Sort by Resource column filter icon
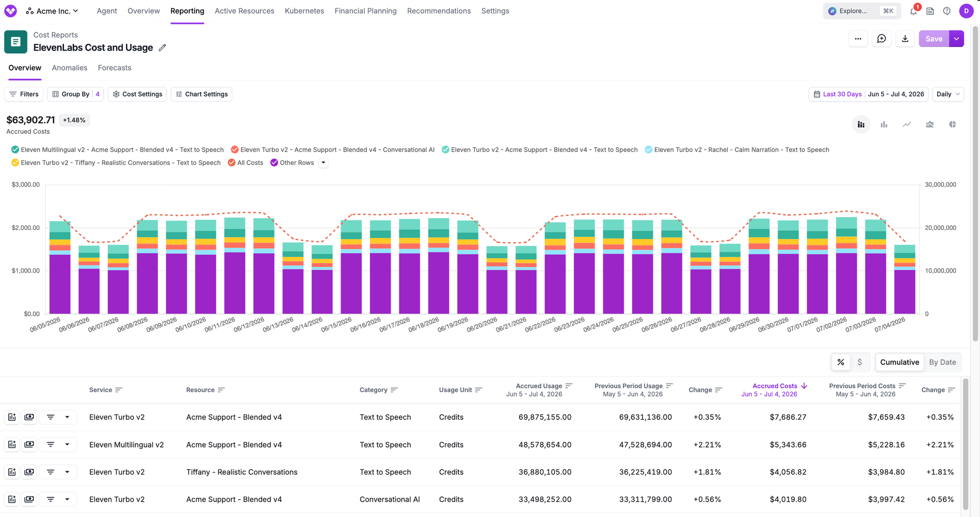This screenshot has height=517, width=980. pyautogui.click(x=222, y=390)
